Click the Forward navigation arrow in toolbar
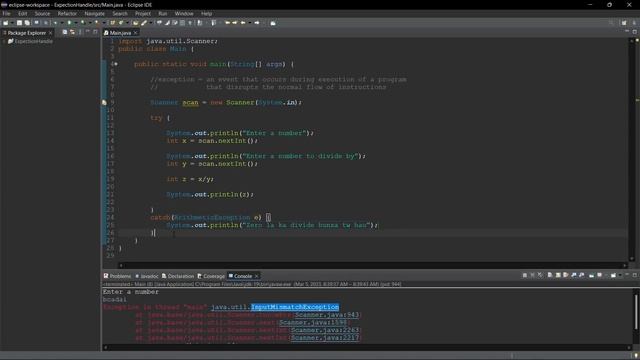 [257, 23]
